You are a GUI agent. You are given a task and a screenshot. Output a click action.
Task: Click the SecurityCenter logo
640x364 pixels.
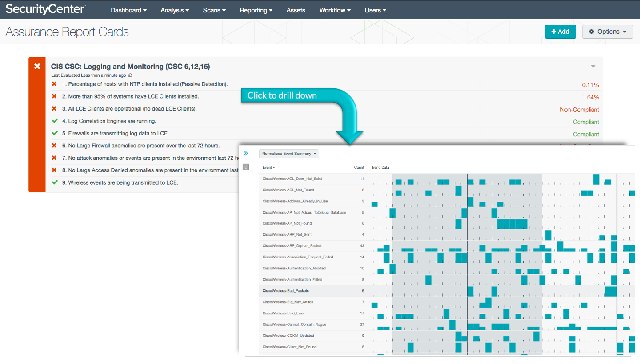coord(46,8)
